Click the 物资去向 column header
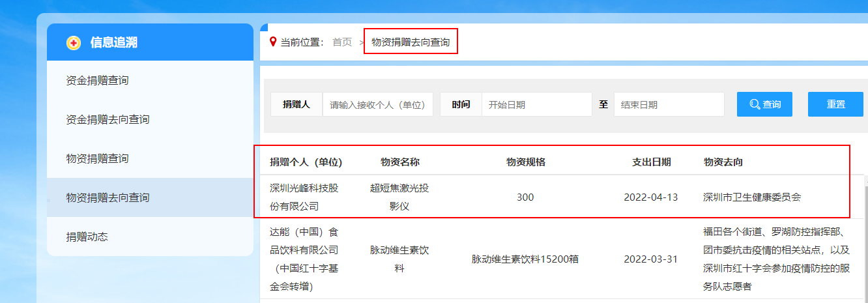 (x=723, y=162)
